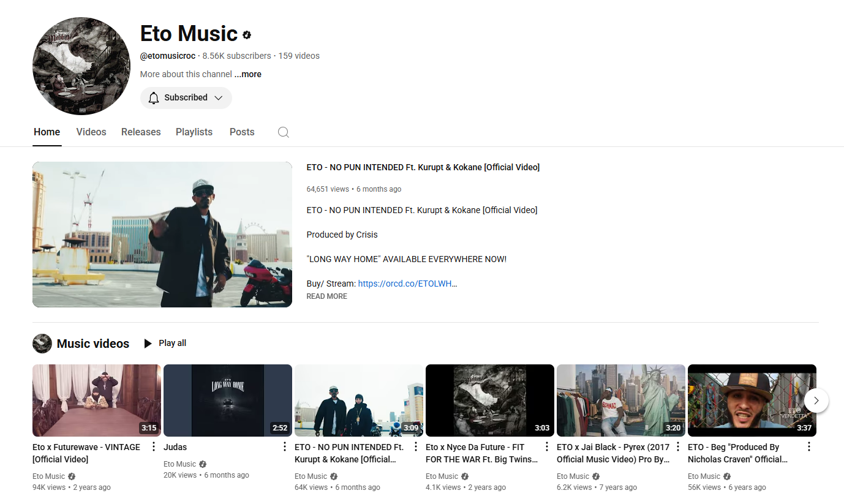Click verified badge under the 64K views video
The height and width of the screenshot is (504, 844).
tap(334, 476)
